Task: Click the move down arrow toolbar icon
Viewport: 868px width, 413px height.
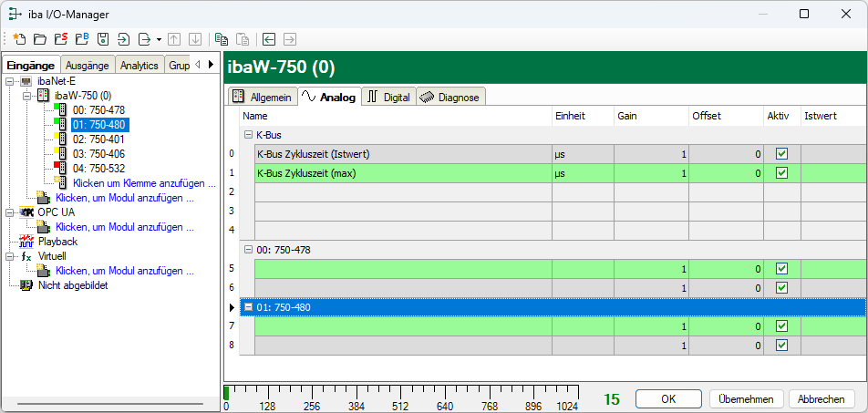Action: click(195, 39)
